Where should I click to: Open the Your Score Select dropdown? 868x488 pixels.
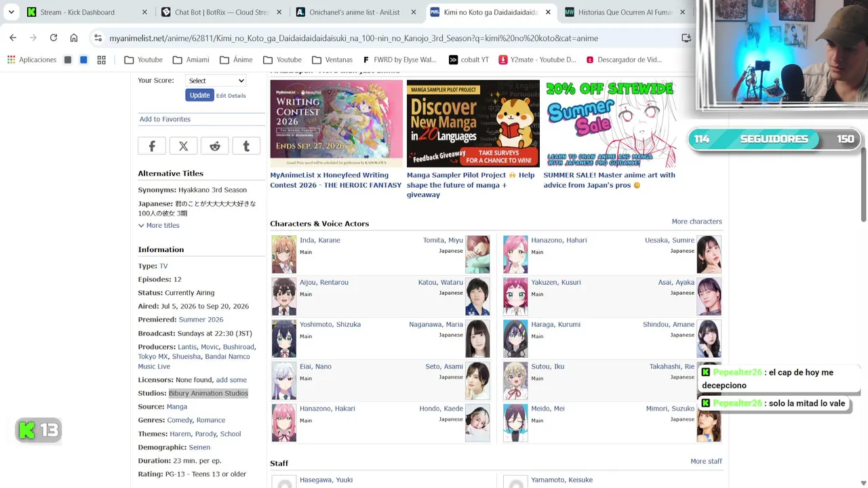pyautogui.click(x=216, y=81)
